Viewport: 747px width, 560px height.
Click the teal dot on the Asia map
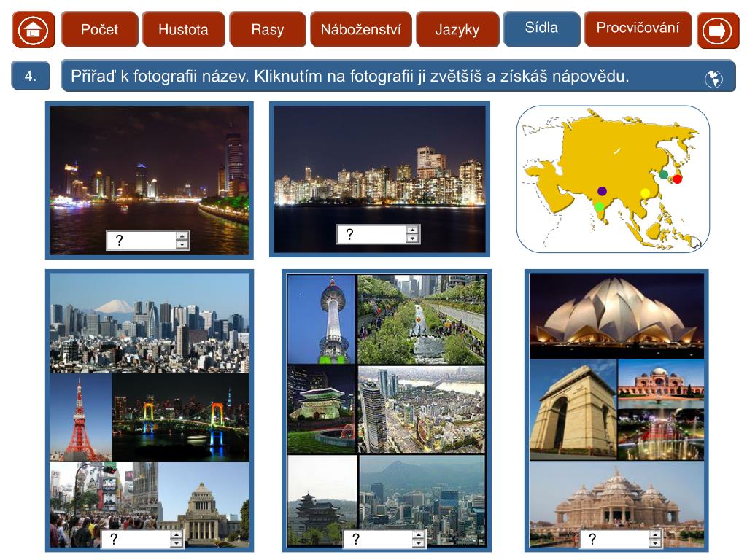pos(664,175)
